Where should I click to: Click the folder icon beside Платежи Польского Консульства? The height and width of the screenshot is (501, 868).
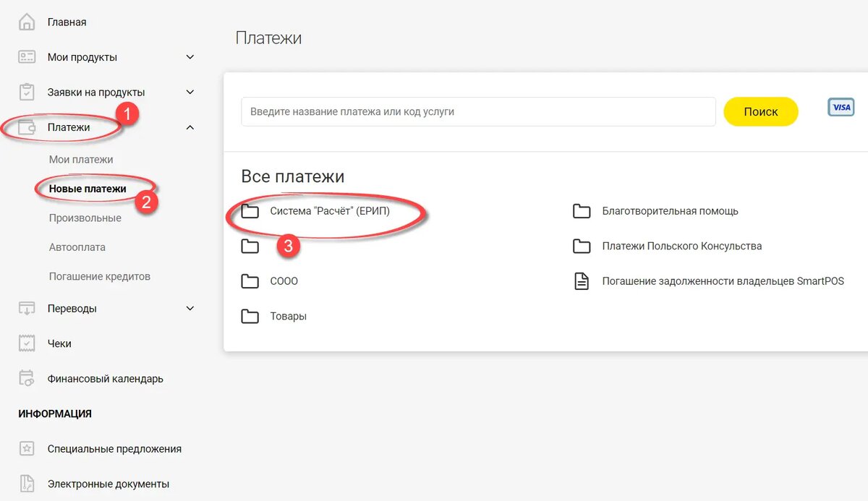coord(582,246)
